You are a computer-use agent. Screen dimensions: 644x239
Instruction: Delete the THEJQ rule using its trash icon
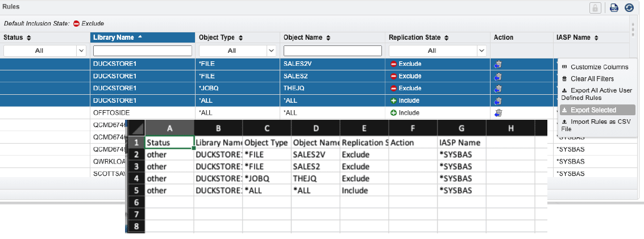click(498, 89)
